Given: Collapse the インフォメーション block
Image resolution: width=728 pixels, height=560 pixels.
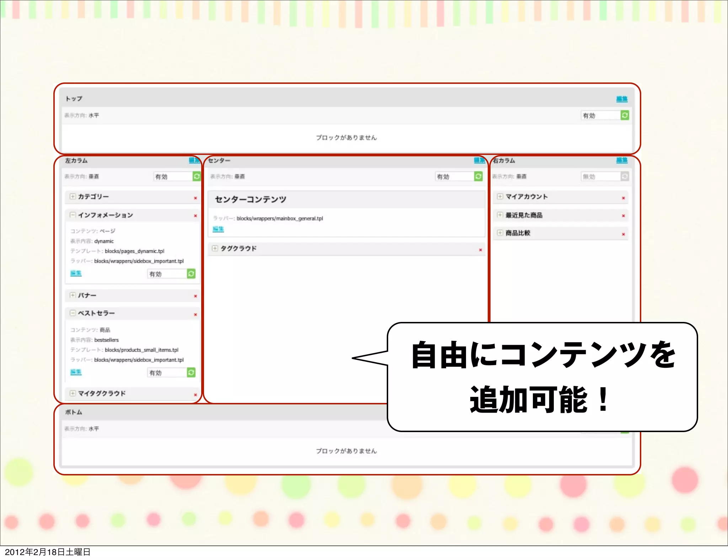Looking at the screenshot, I should pyautogui.click(x=73, y=215).
